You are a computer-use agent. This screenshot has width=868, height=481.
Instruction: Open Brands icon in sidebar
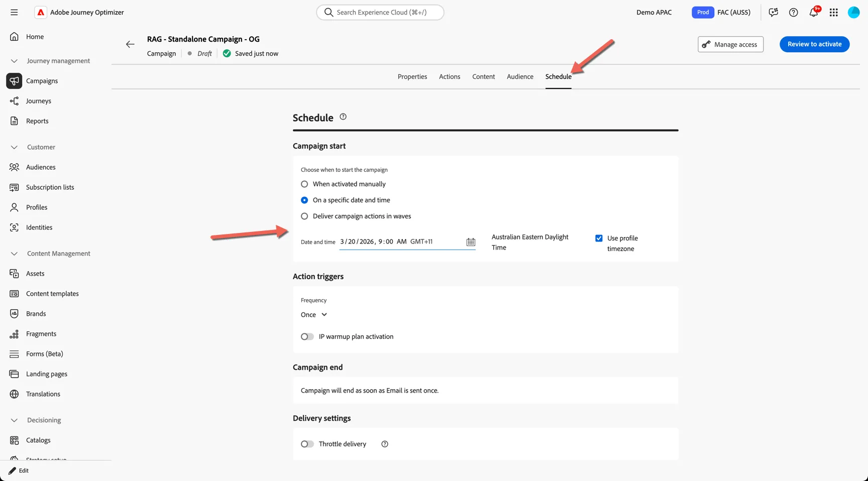click(x=14, y=314)
